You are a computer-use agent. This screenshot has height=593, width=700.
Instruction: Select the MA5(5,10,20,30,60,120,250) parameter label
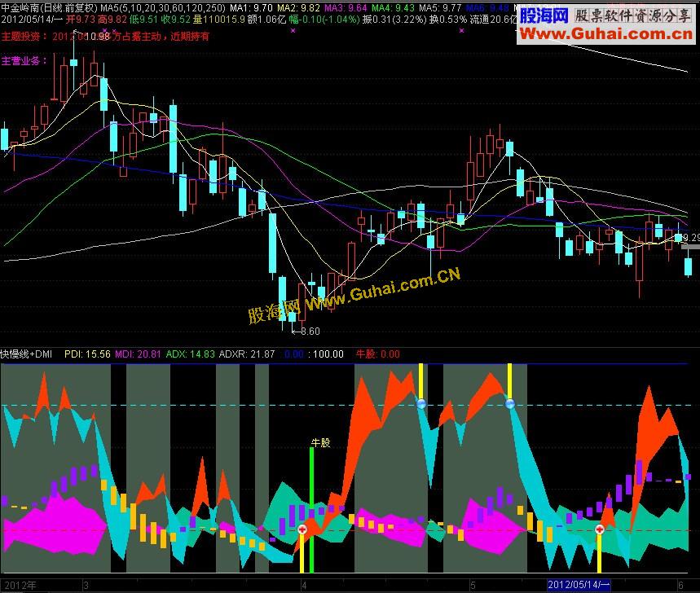pos(163,7)
